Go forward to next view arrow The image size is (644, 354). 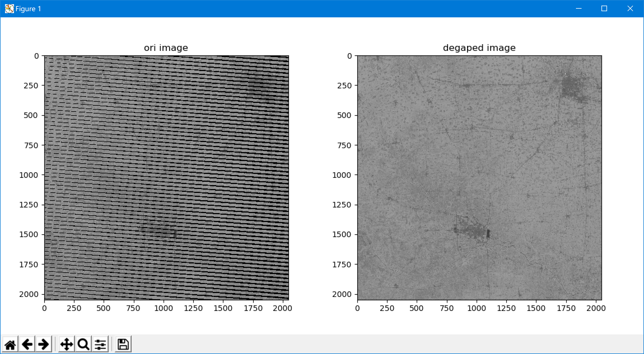43,344
